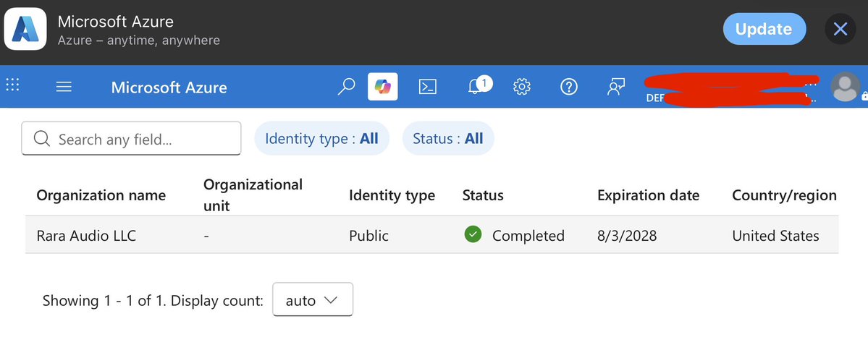
Task: Open portal settings gear icon
Action: click(x=522, y=87)
